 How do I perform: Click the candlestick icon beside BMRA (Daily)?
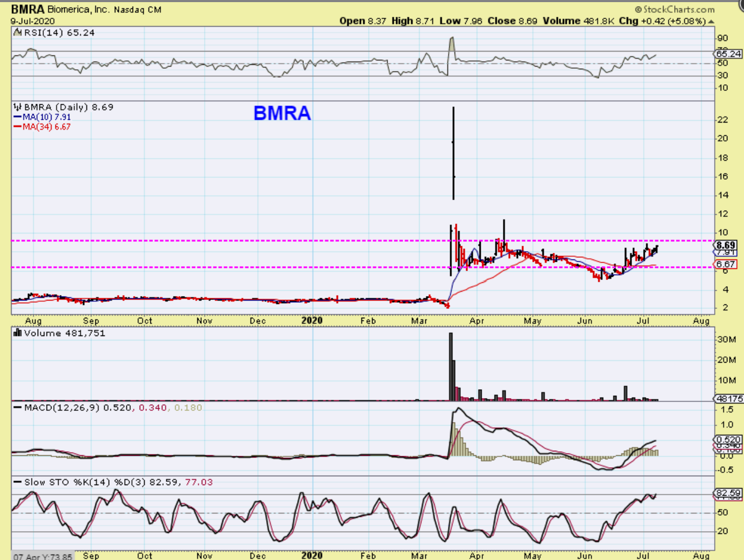click(17, 107)
